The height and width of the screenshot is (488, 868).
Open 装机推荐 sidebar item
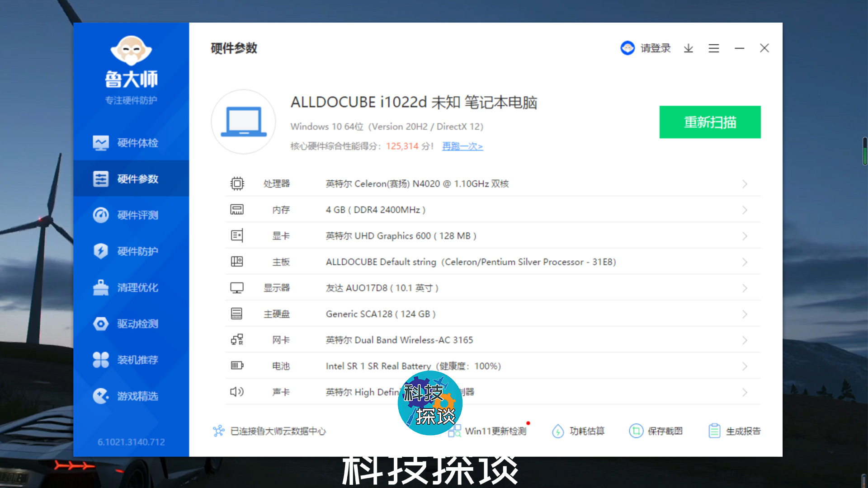(131, 360)
